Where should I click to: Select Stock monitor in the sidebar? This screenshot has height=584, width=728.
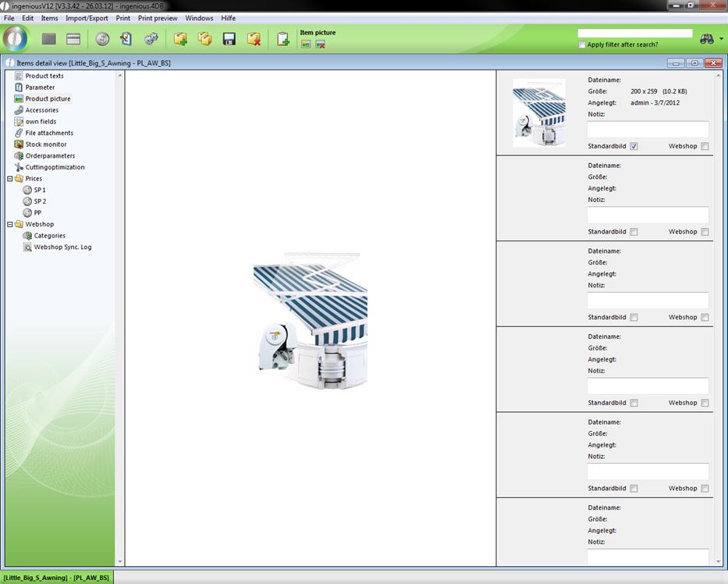(x=45, y=144)
